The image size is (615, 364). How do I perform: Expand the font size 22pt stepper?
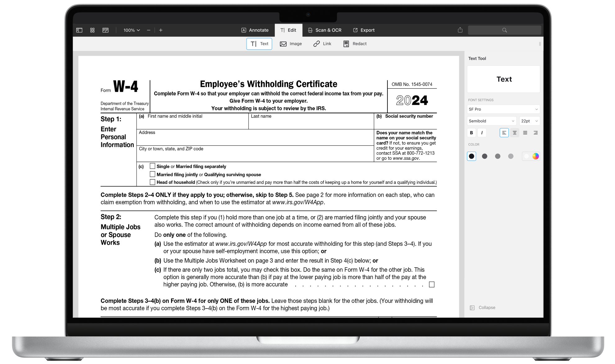point(537,121)
